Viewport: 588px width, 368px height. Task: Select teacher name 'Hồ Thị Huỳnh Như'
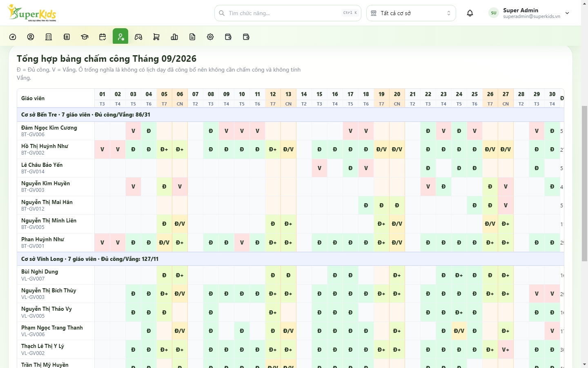pyautogui.click(x=45, y=146)
